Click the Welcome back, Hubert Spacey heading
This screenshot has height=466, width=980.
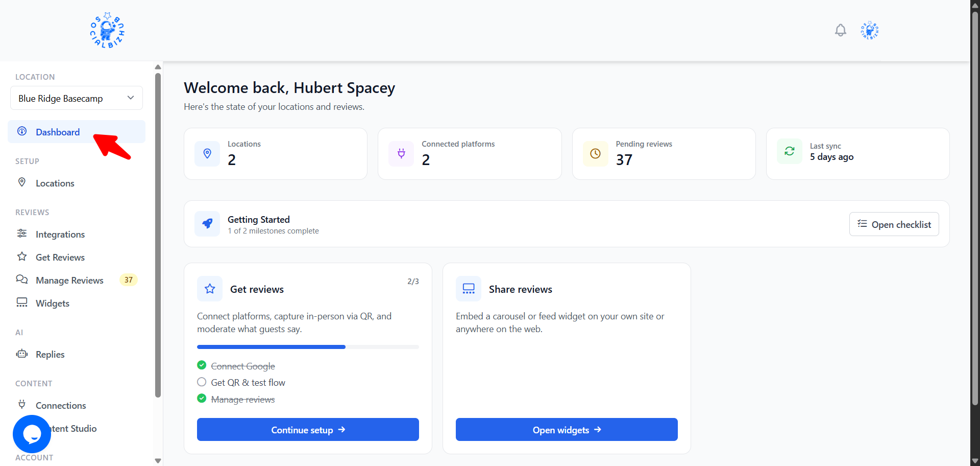289,88
